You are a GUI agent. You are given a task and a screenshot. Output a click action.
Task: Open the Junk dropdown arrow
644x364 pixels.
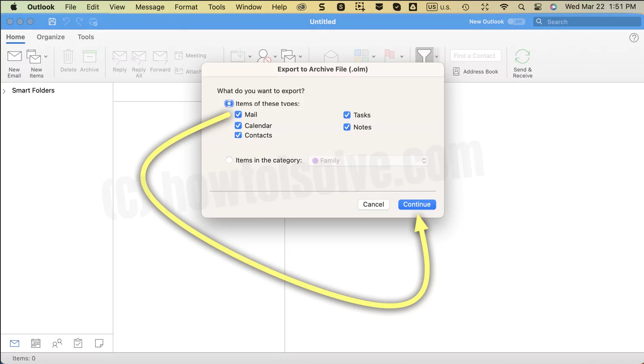[275, 56]
